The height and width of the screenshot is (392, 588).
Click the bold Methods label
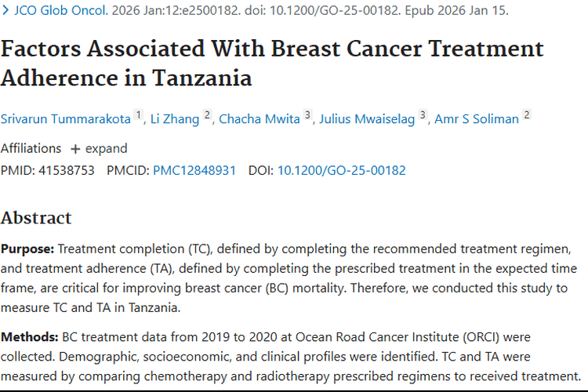(30, 337)
